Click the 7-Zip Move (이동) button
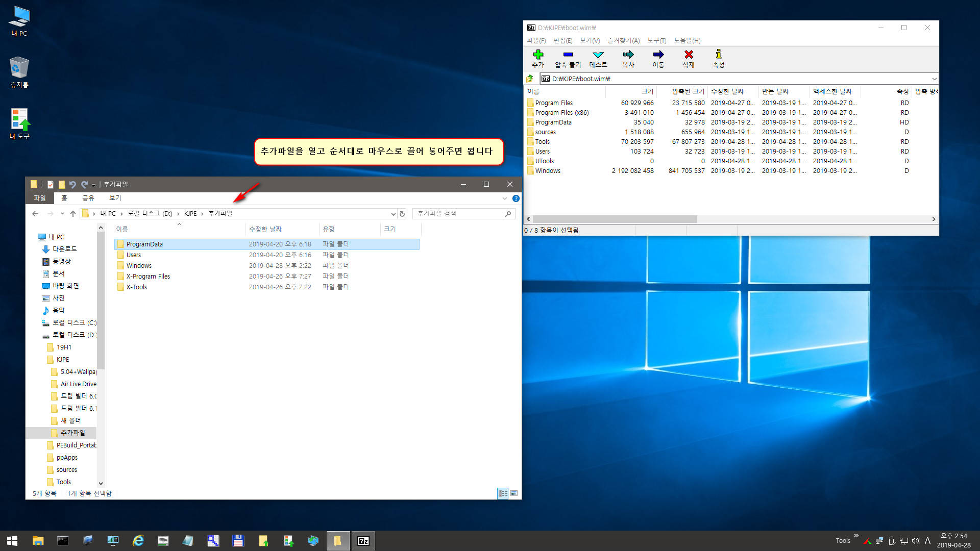980x551 pixels. (658, 59)
